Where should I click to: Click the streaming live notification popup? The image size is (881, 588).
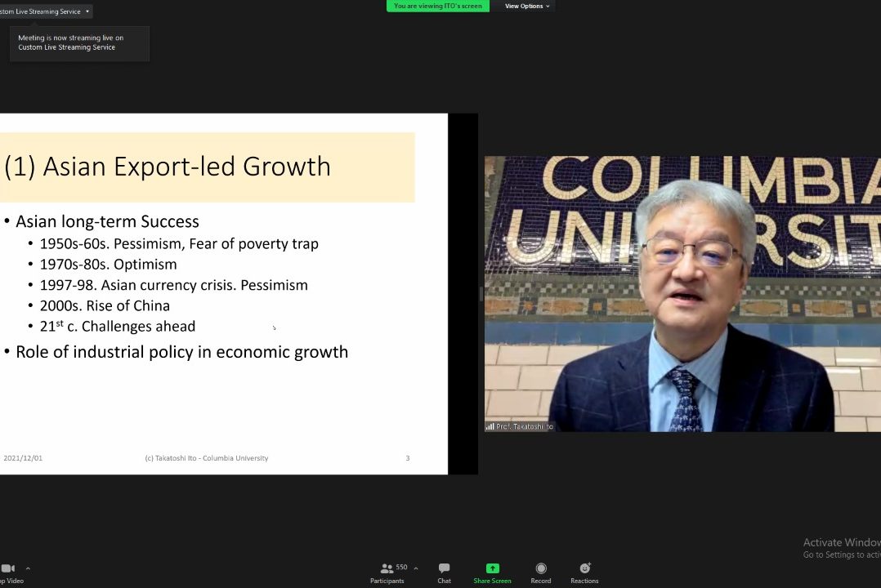[x=79, y=42]
